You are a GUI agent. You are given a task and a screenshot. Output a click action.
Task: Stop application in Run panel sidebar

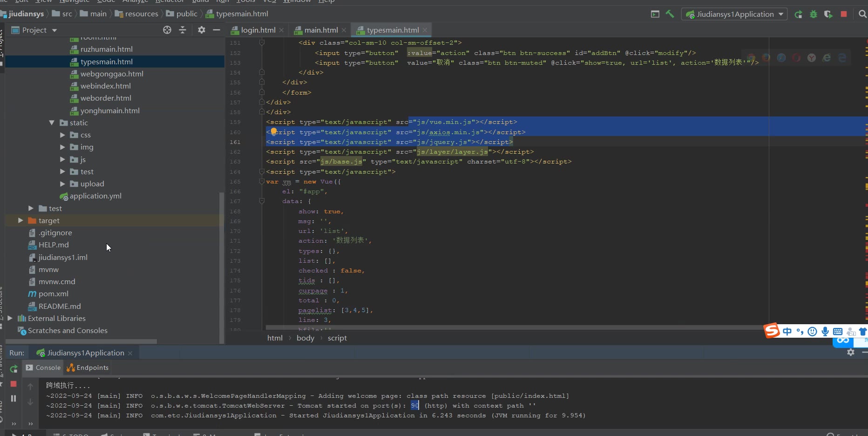tap(14, 384)
